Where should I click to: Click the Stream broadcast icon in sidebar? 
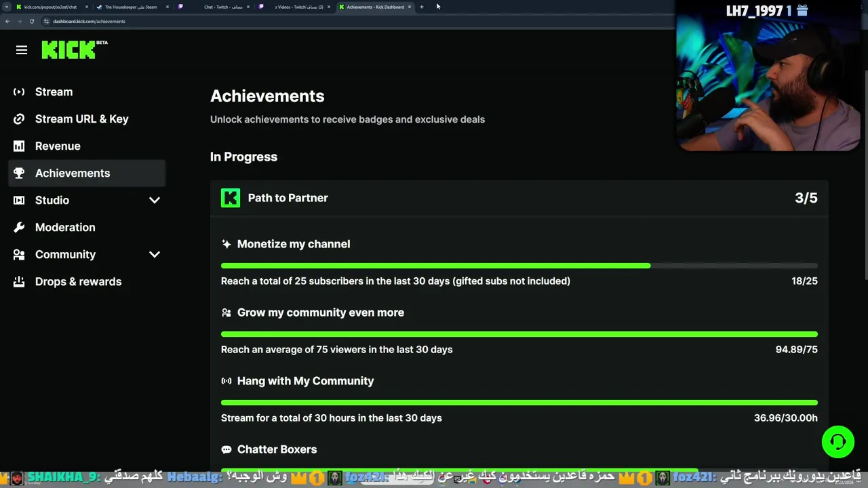(x=19, y=91)
